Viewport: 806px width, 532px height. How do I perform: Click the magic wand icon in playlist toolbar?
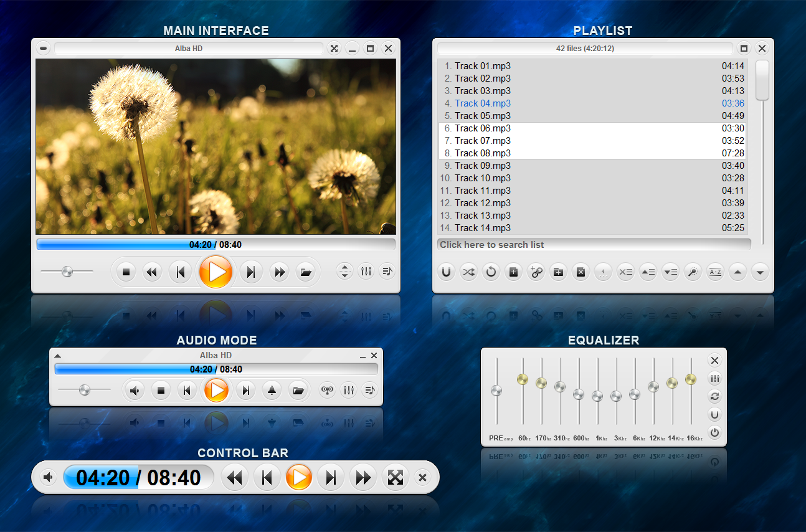pos(693,272)
